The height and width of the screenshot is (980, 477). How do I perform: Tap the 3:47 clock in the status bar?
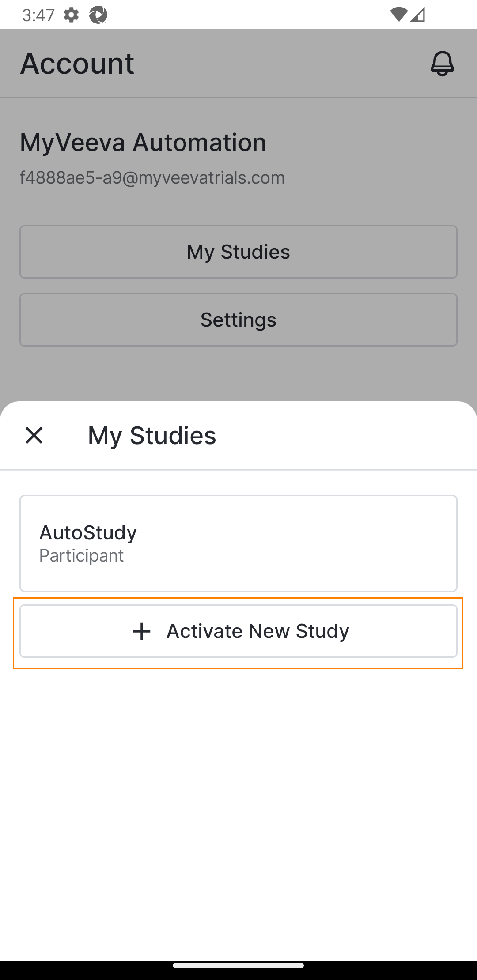click(x=38, y=15)
